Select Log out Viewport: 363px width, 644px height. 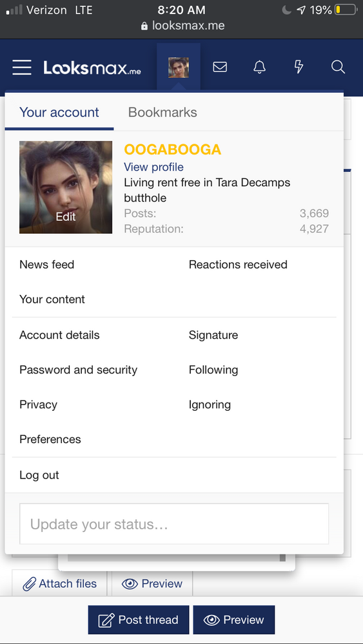pos(39,475)
